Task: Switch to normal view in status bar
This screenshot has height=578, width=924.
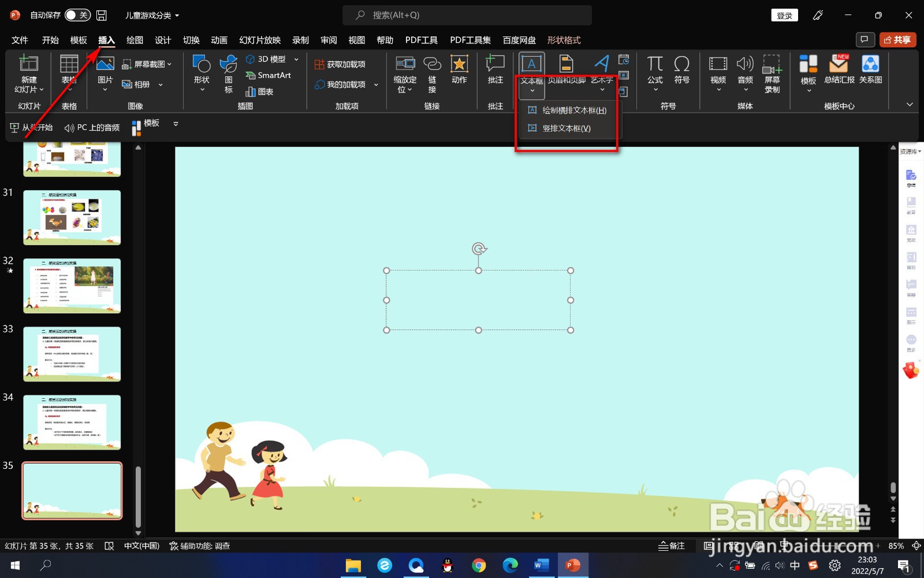Action: 708,546
